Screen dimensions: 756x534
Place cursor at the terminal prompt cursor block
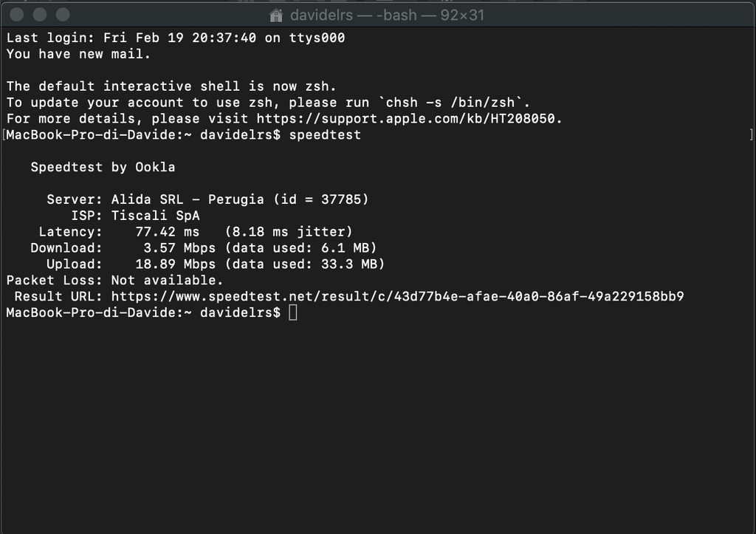tap(292, 312)
